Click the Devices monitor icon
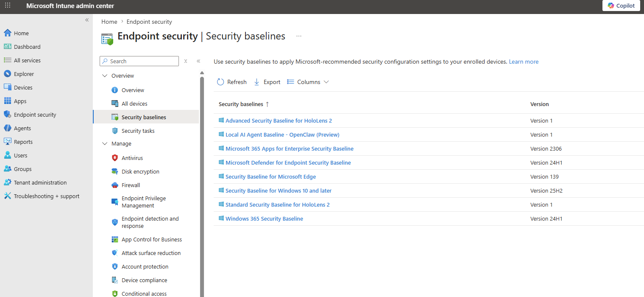This screenshot has width=644, height=297. [7, 87]
